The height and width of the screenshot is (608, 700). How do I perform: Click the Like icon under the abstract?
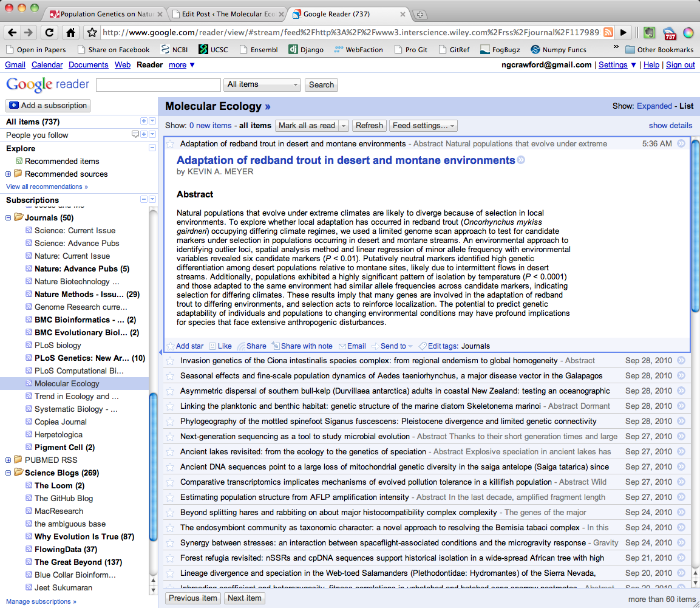tap(212, 346)
